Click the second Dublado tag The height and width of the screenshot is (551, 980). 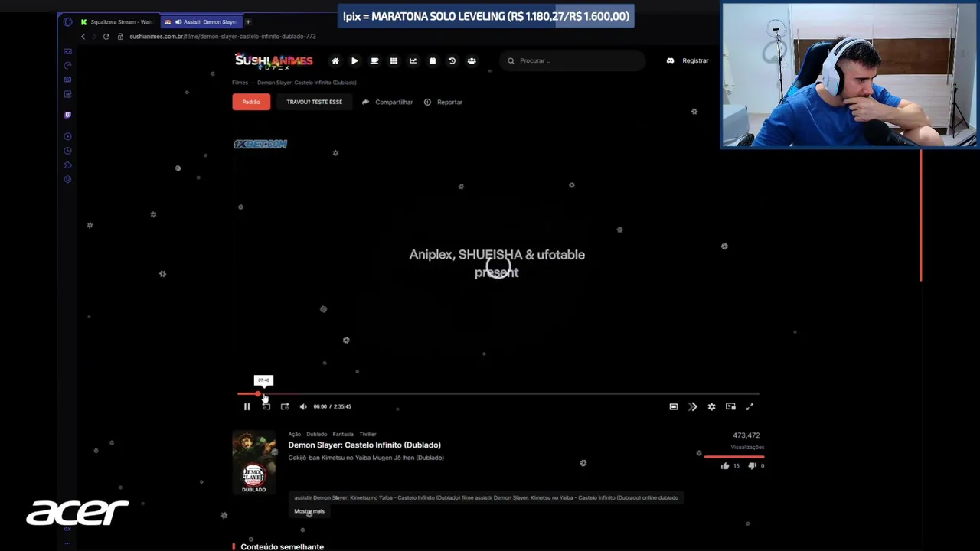tap(317, 434)
